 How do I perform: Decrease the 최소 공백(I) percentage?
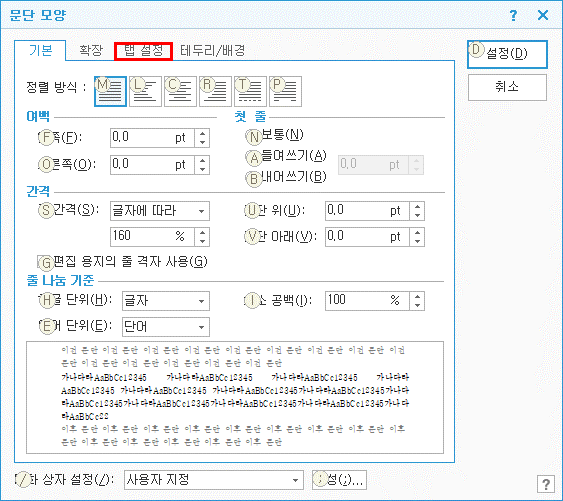click(x=417, y=305)
